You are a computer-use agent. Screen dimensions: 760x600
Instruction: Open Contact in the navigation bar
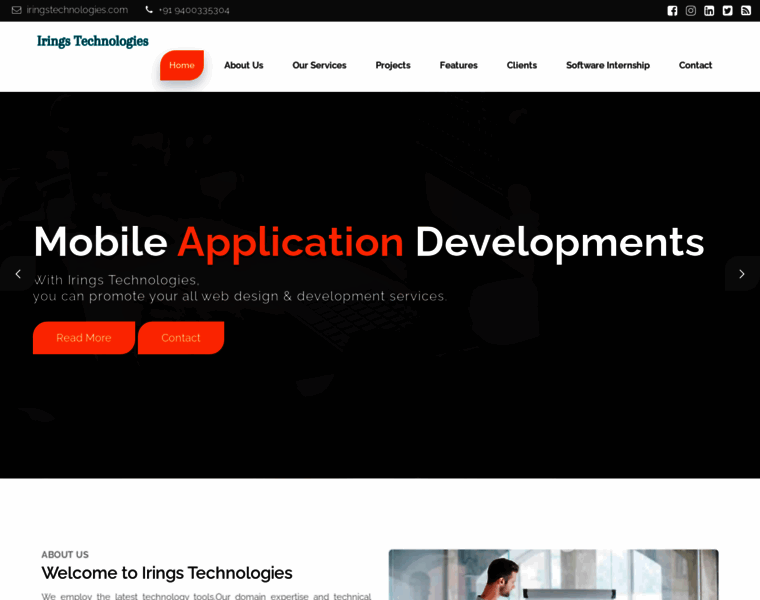(x=695, y=65)
